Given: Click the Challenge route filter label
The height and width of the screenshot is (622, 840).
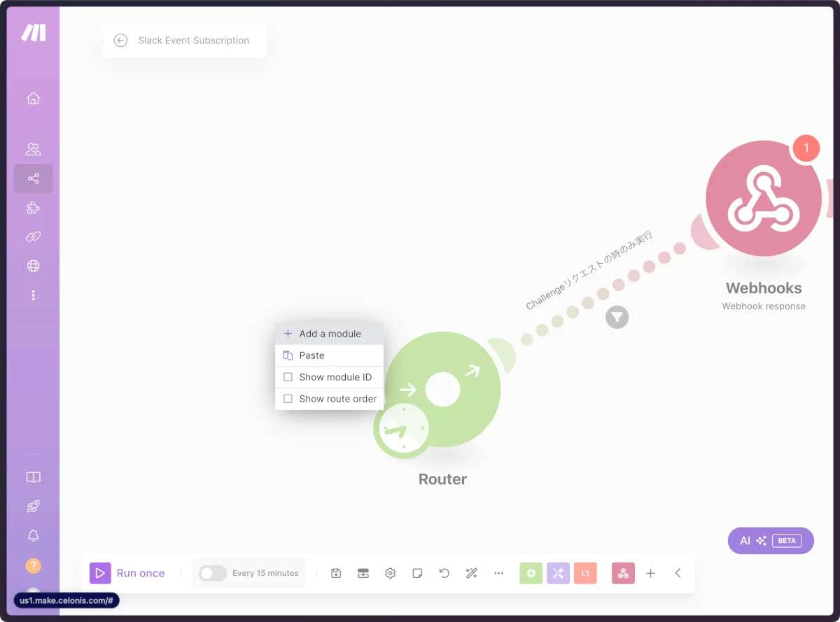Looking at the screenshot, I should pos(589,270).
